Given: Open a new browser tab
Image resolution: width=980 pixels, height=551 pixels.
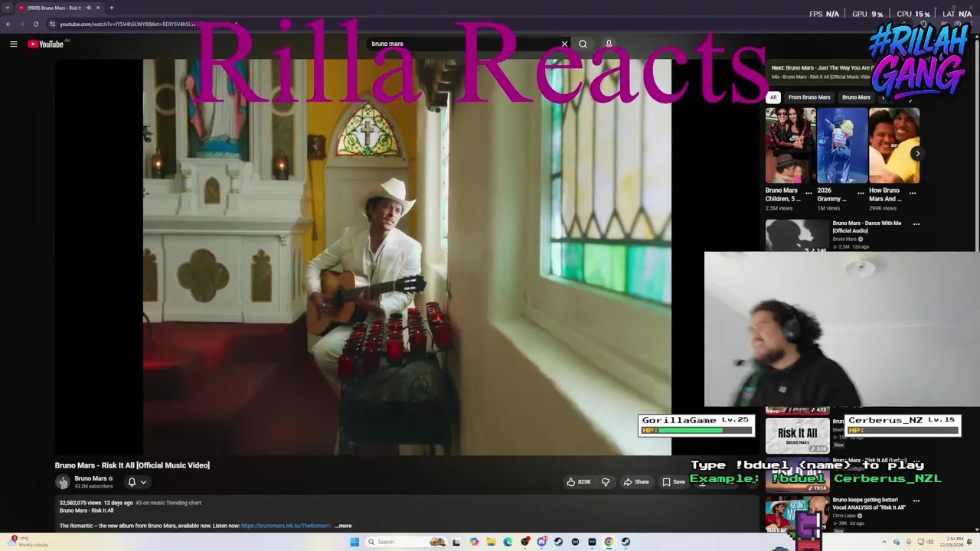Looking at the screenshot, I should click(x=111, y=8).
